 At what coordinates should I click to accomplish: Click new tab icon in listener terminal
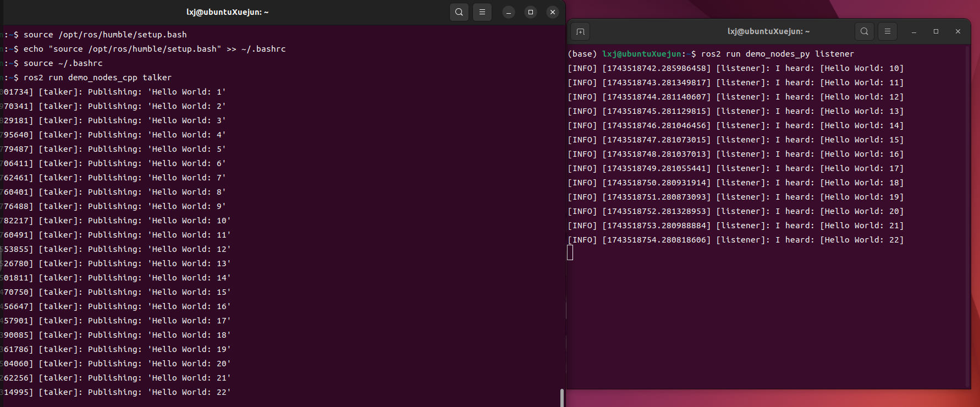(x=580, y=32)
